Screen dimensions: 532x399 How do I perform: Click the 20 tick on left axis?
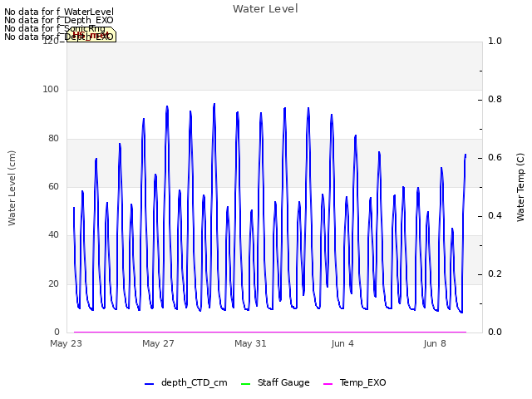pos(53,283)
